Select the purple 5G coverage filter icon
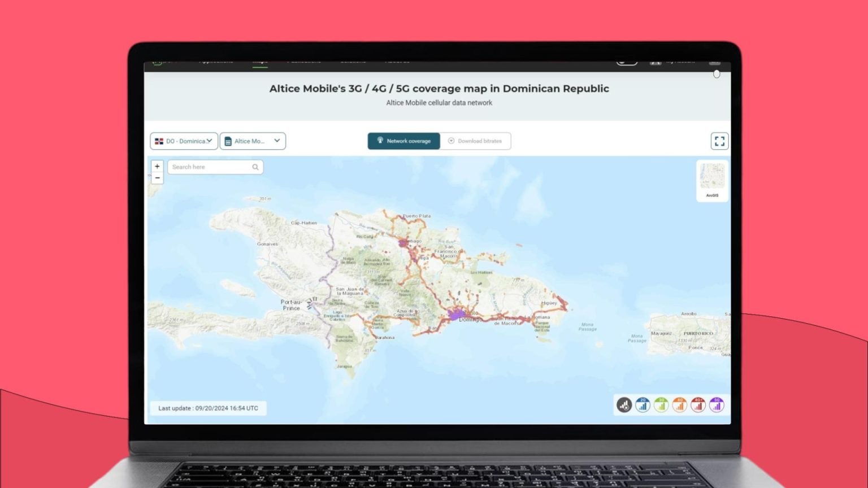 tap(716, 405)
